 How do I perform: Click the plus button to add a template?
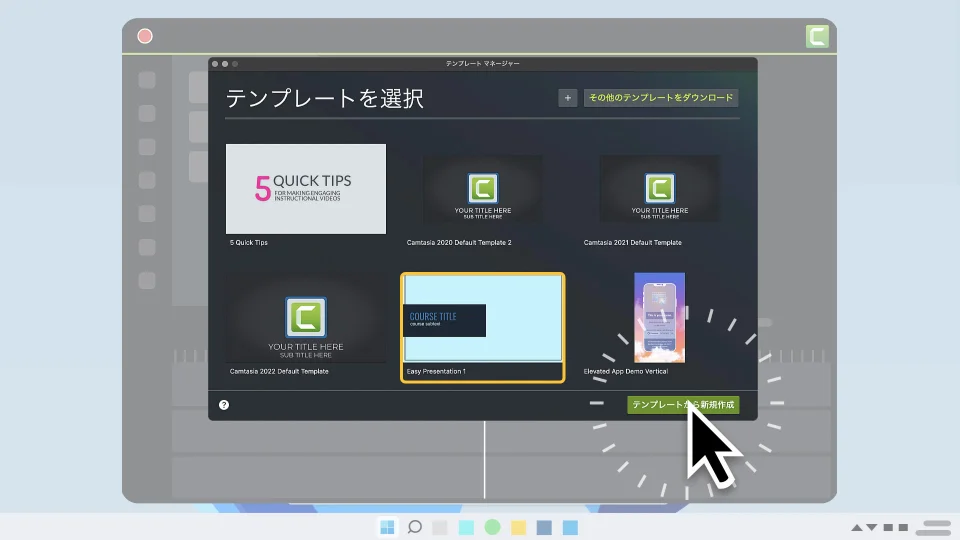coord(568,98)
